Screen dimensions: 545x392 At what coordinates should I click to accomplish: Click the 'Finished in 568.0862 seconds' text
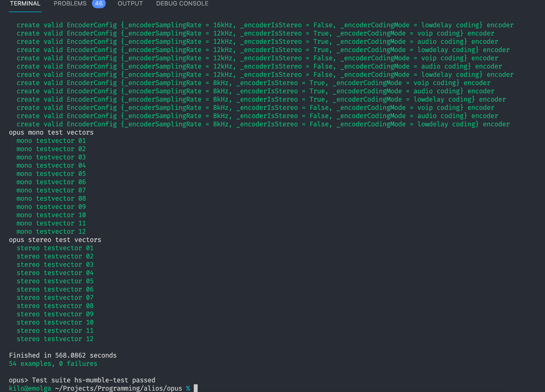point(63,355)
